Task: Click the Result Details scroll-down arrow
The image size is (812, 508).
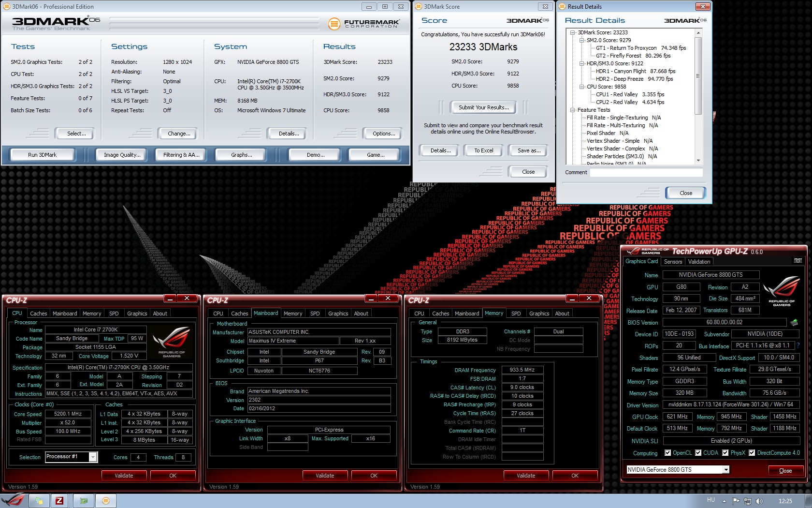Action: (x=698, y=160)
